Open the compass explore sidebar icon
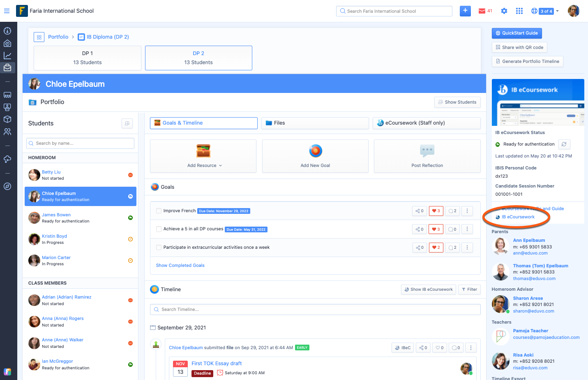Viewport: 588px width, 380px height. 7,186
